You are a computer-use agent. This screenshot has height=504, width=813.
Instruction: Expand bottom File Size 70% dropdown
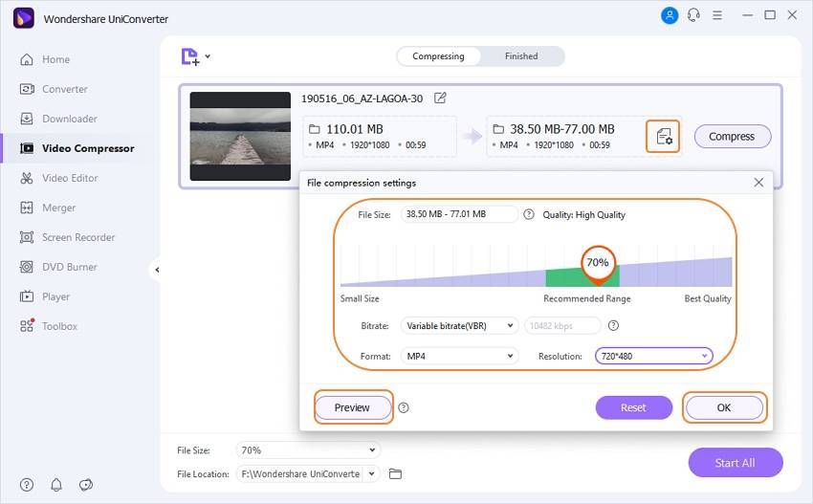(x=308, y=450)
